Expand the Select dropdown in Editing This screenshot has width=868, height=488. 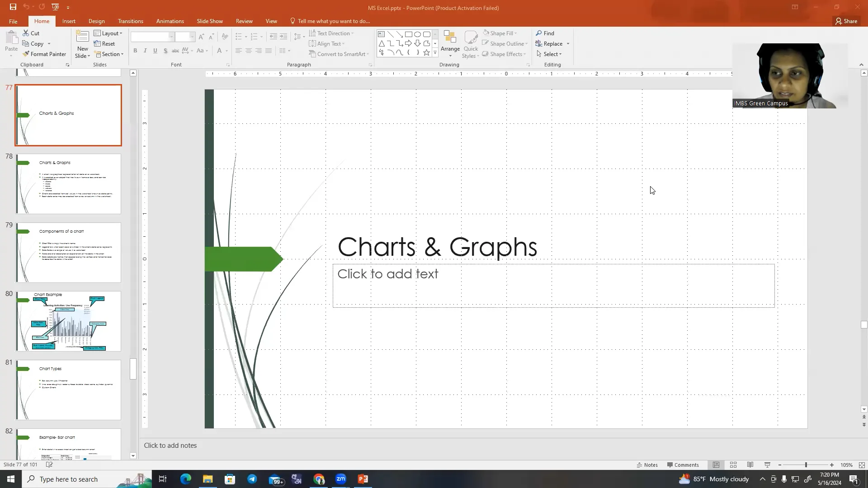pyautogui.click(x=550, y=54)
